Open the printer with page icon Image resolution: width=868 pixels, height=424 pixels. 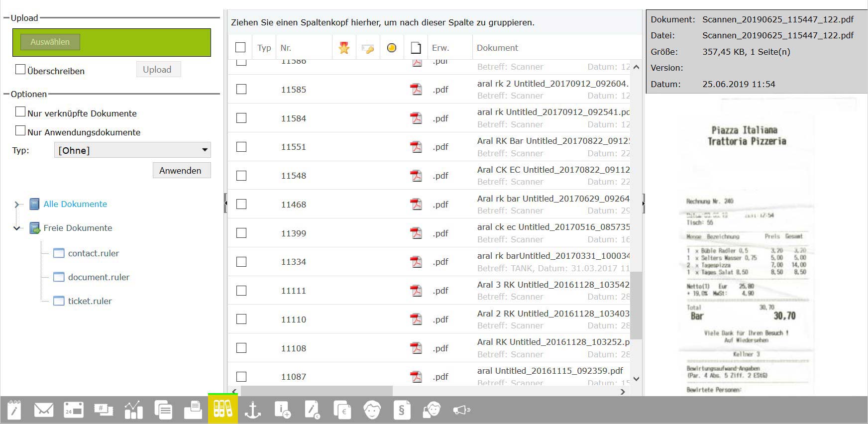pos(193,410)
